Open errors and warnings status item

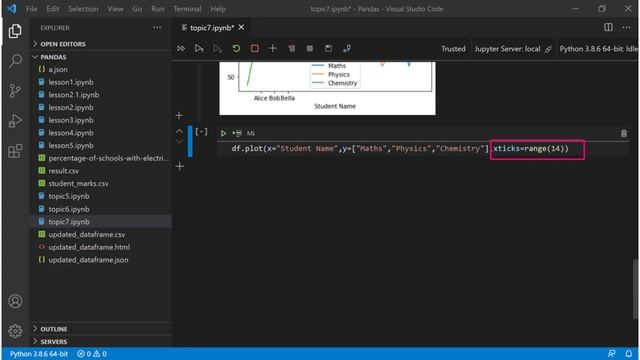point(92,354)
